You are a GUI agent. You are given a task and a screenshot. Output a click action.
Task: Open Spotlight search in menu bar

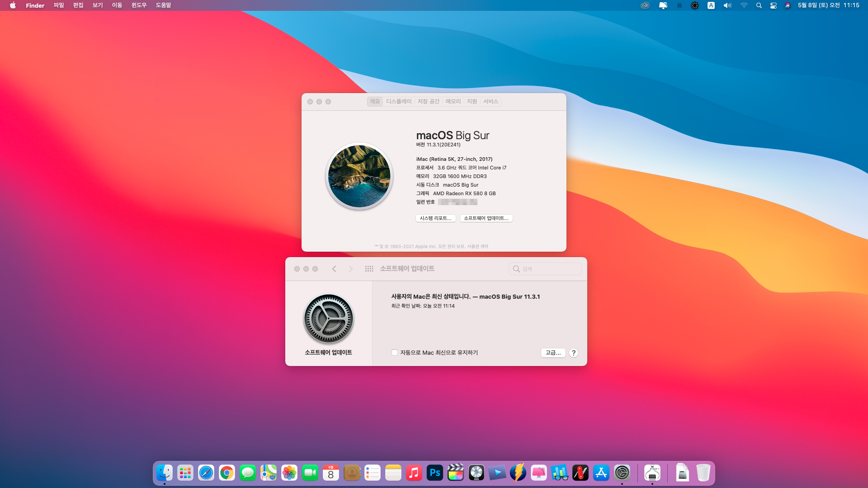point(759,5)
